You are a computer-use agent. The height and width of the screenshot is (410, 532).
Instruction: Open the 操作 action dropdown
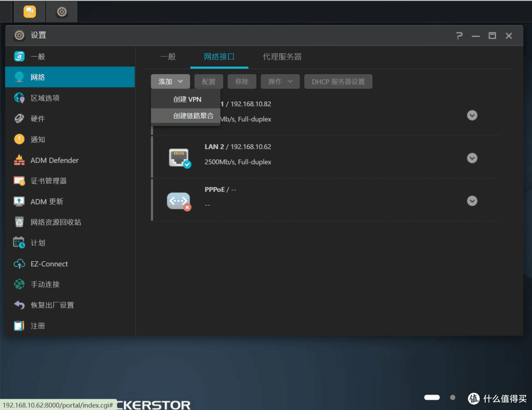[280, 82]
